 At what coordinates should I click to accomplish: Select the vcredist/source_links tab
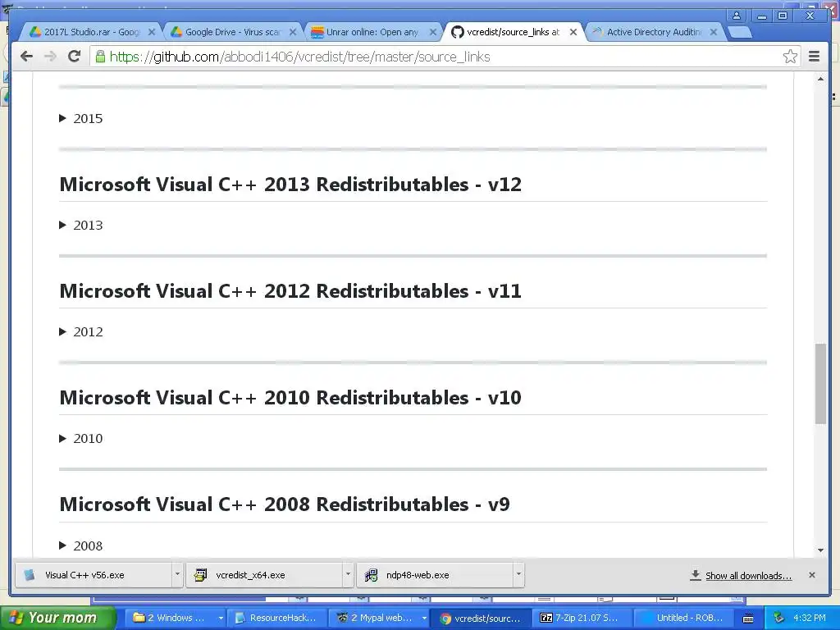click(x=512, y=32)
